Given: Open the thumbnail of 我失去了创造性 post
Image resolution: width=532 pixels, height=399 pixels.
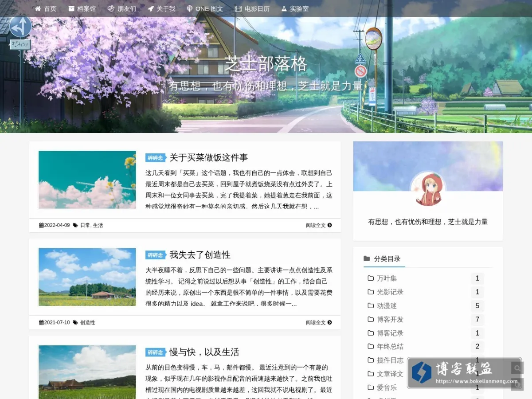Looking at the screenshot, I should pyautogui.click(x=87, y=277).
